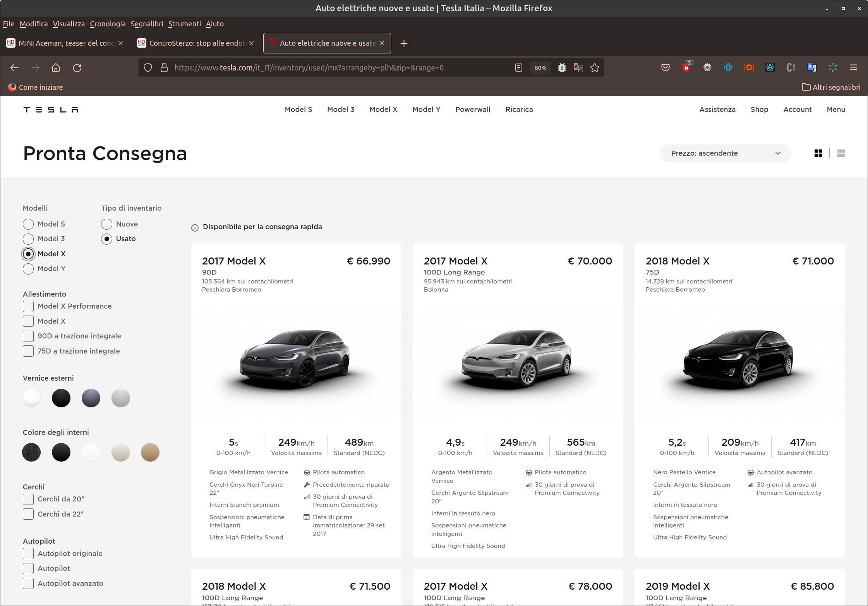
Task: Choose Nuove inventory type
Action: [x=107, y=224]
